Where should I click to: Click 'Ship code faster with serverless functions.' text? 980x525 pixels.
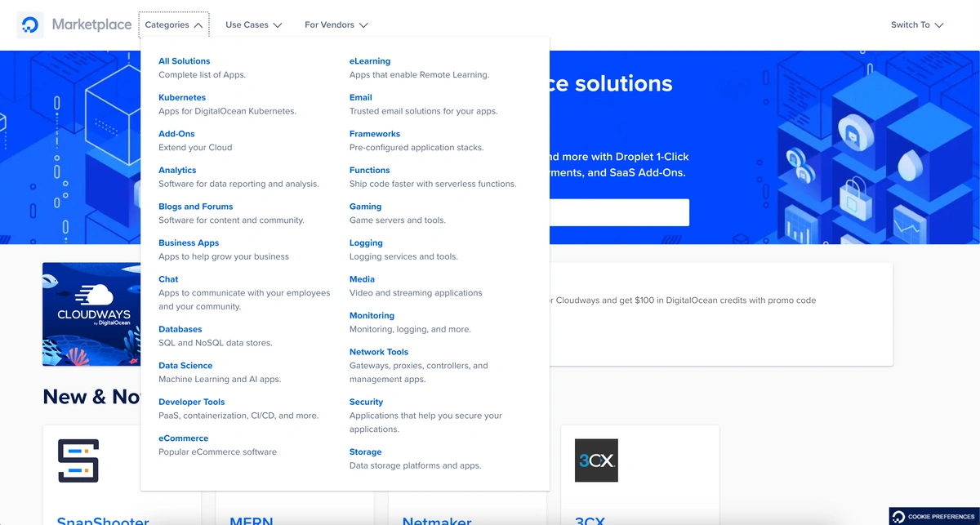433,184
